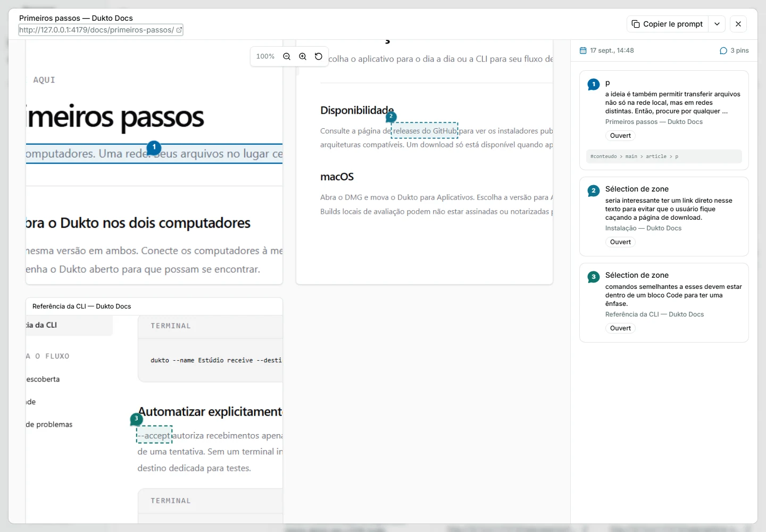The width and height of the screenshot is (766, 532).
Task: Open the comment about bloco Code
Action: (664, 303)
